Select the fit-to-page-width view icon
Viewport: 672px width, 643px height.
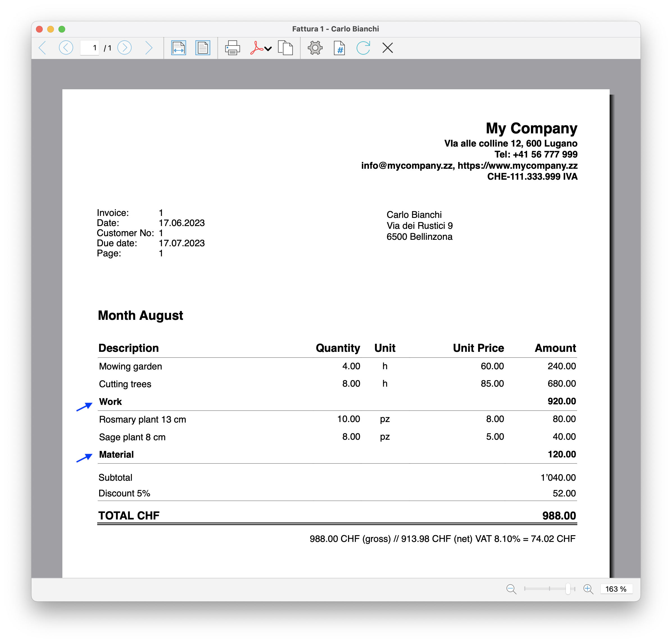(x=179, y=48)
